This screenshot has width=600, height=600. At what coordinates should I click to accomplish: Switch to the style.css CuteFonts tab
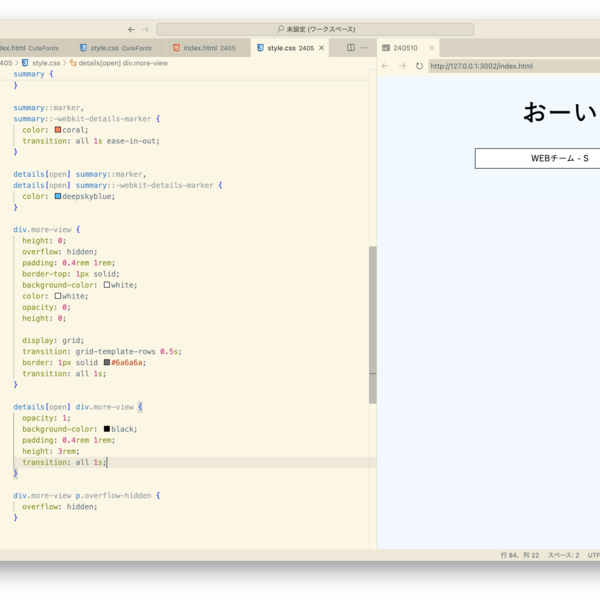coord(120,48)
